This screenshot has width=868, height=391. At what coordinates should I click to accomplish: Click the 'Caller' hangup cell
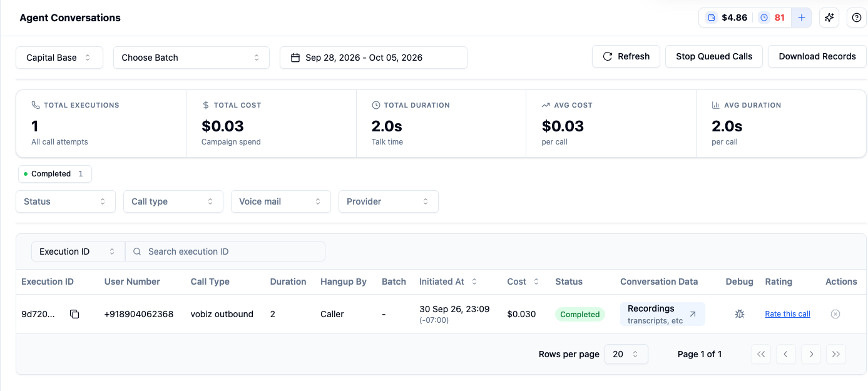[x=332, y=314]
